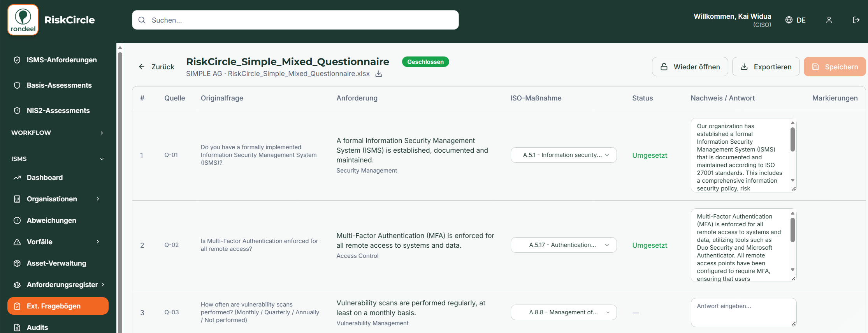Click the Audits document icon
The image size is (868, 333).
click(x=17, y=328)
